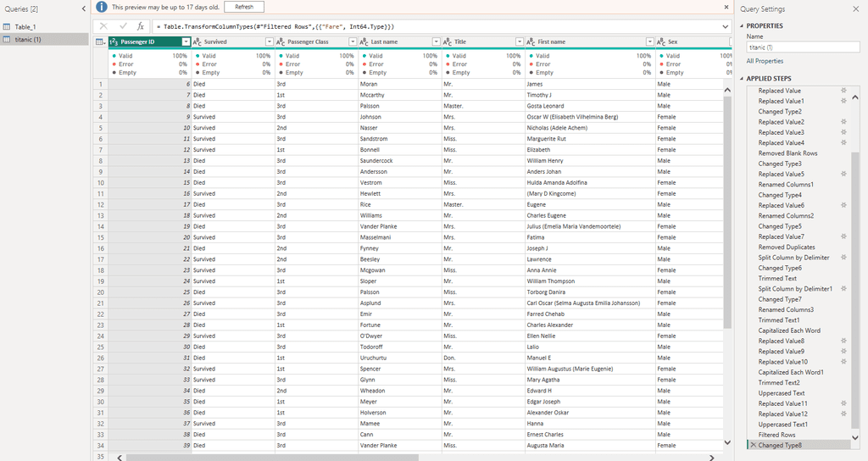Cancel formula edit X icon
The height and width of the screenshot is (461, 868).
coord(103,26)
